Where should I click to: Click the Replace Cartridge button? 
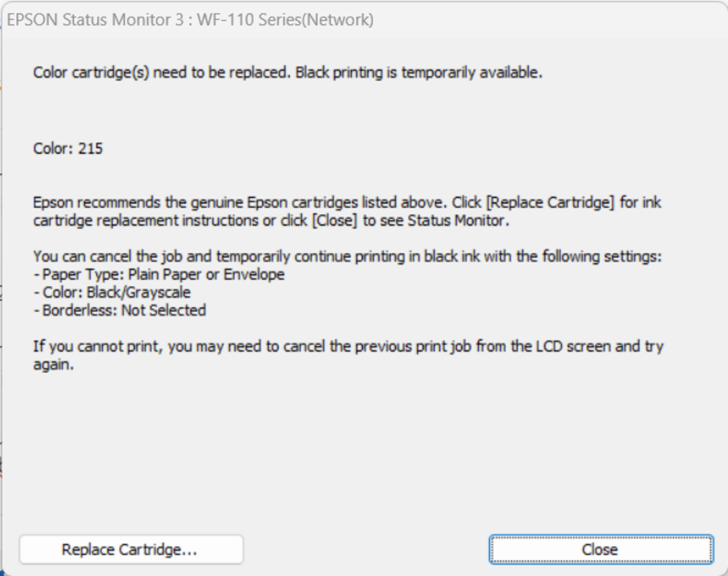pyautogui.click(x=131, y=549)
